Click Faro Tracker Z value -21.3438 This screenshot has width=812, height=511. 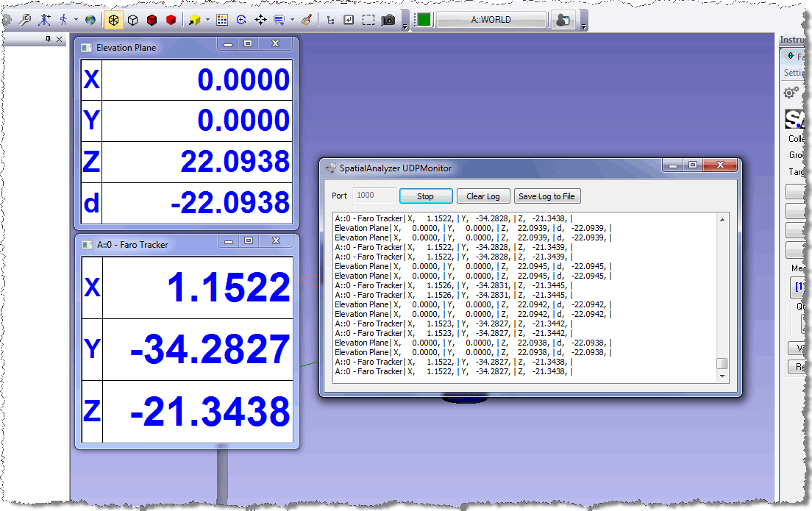coord(210,412)
